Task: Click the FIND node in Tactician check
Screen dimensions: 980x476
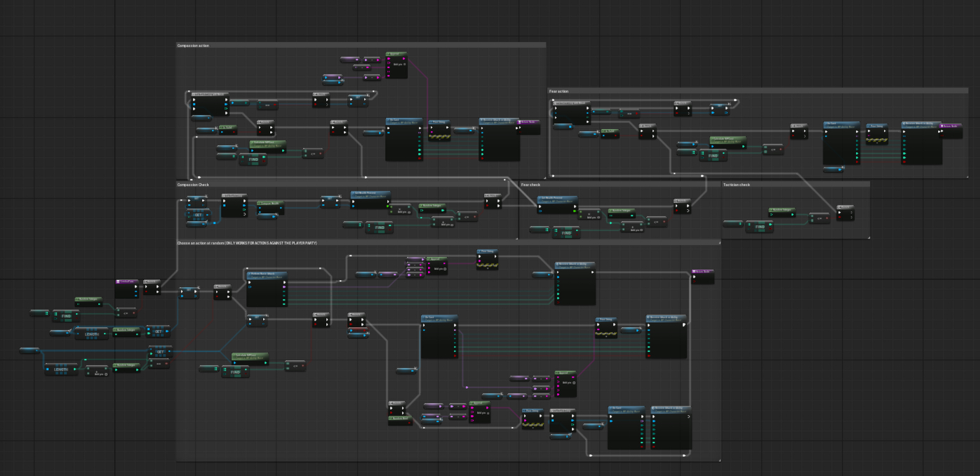Action: [x=760, y=227]
